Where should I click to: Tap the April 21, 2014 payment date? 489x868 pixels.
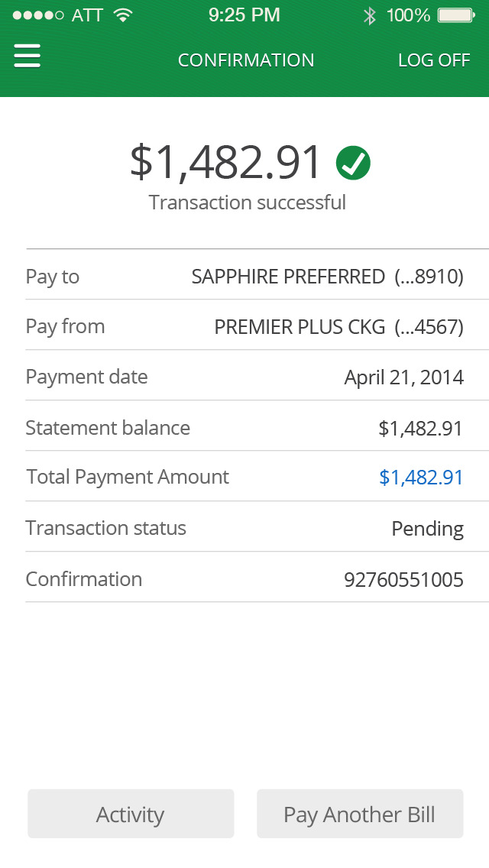pyautogui.click(x=403, y=377)
